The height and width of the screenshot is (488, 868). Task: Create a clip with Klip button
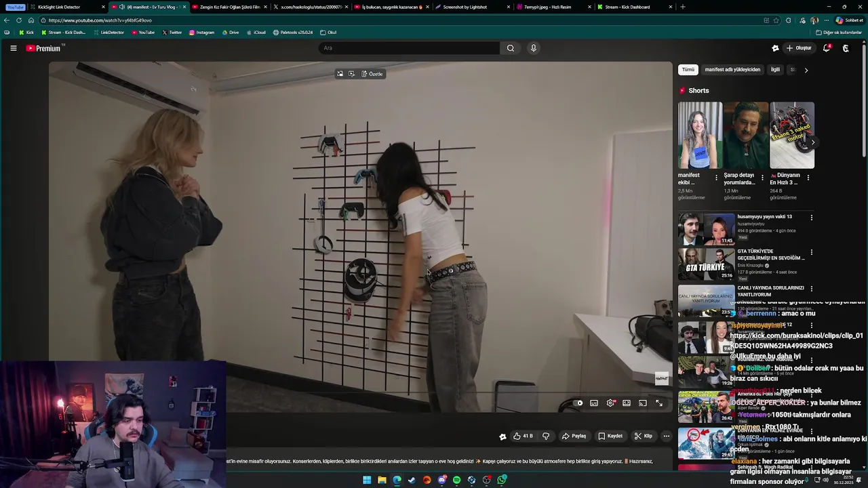(x=644, y=436)
